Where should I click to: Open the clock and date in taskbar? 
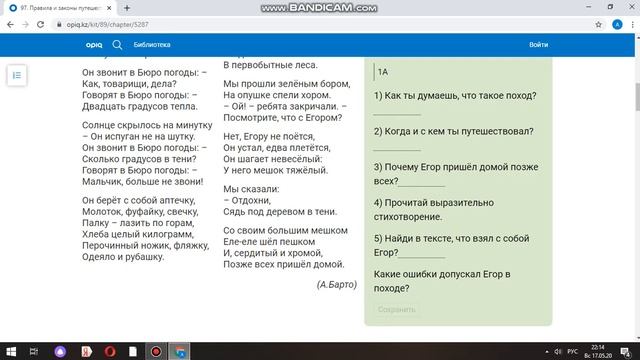point(598,351)
